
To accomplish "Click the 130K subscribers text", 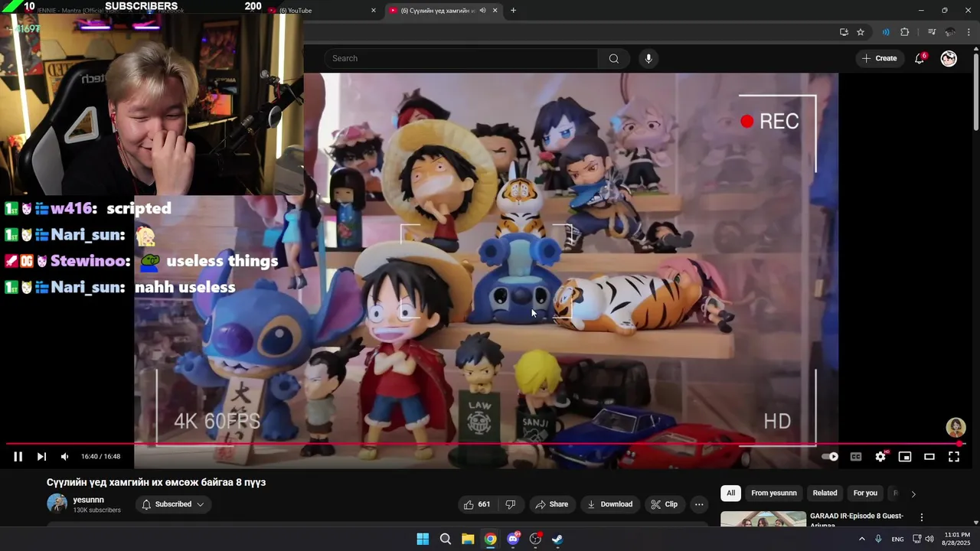I will (x=96, y=510).
